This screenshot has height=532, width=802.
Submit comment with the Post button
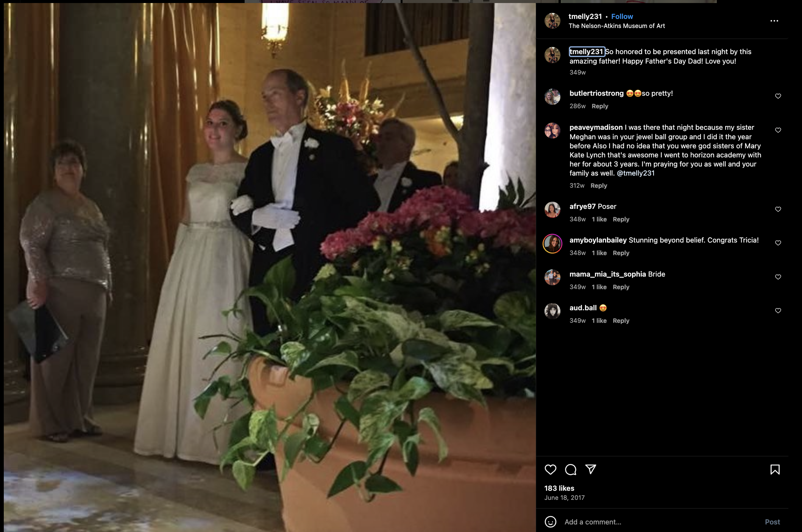(772, 522)
